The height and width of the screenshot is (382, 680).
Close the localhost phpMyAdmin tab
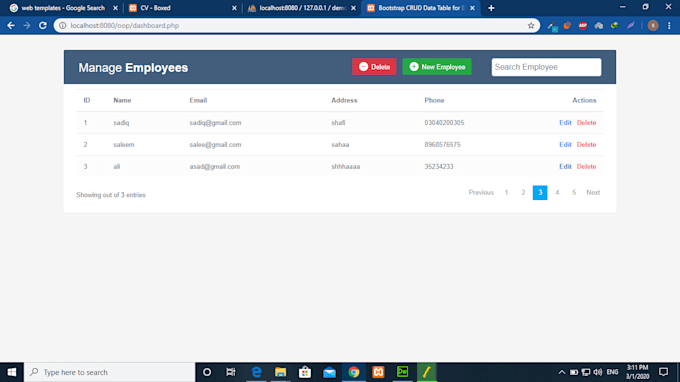(353, 8)
